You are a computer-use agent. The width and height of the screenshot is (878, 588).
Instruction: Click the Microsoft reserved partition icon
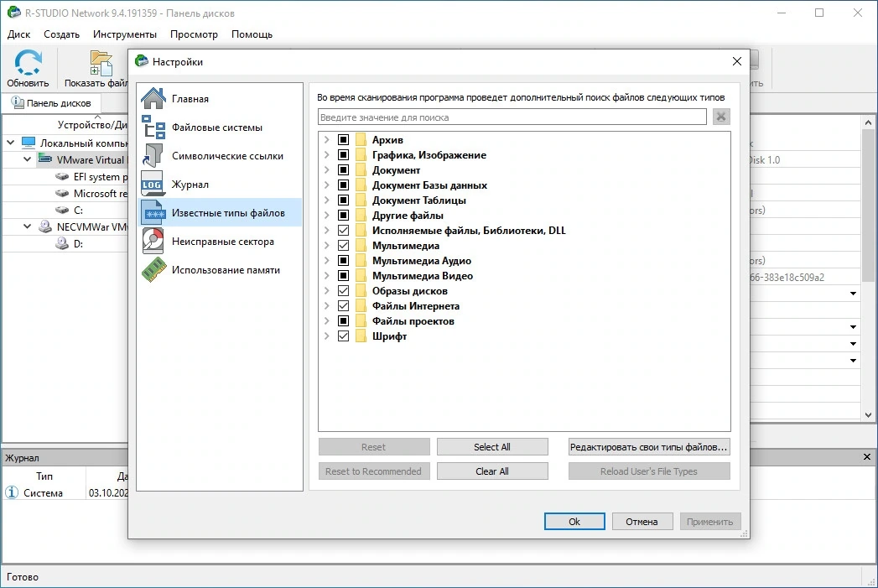pos(62,193)
